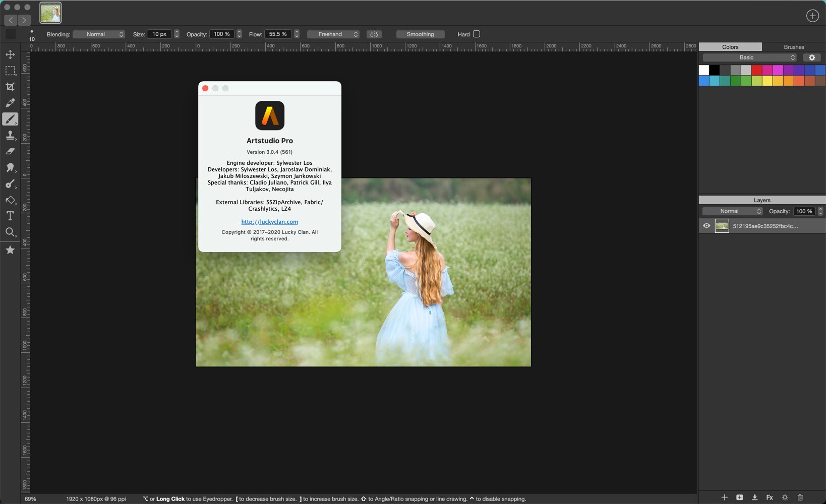Select the Dodge/Burn tool
Screen dimensions: 826x504
10,184
